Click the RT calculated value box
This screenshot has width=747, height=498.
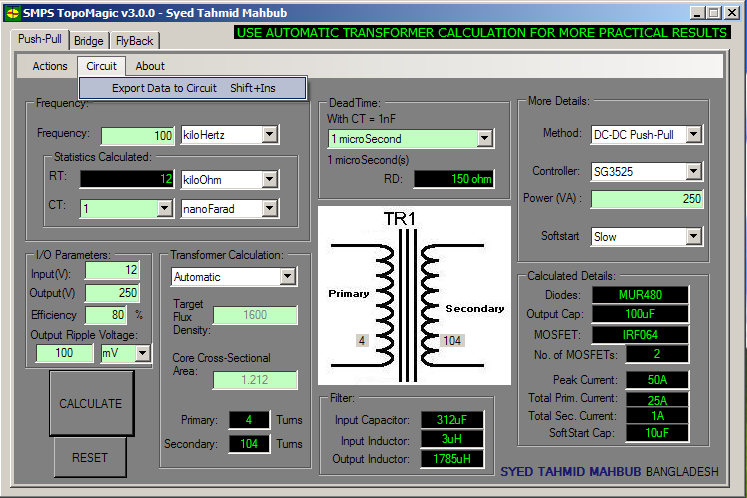click(x=127, y=179)
